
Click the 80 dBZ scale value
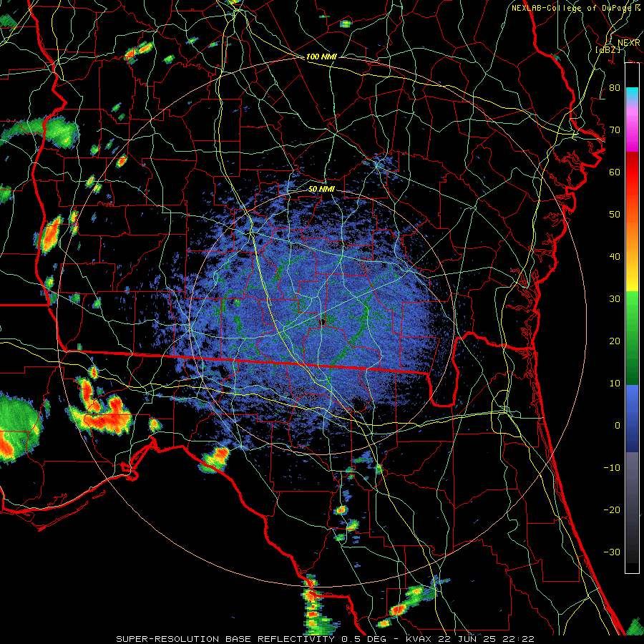[615, 88]
